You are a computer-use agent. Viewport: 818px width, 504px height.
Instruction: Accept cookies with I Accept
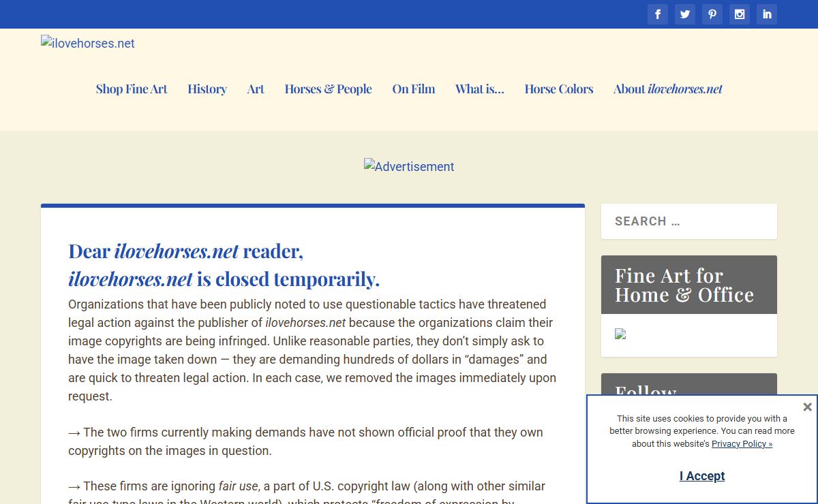tap(702, 476)
